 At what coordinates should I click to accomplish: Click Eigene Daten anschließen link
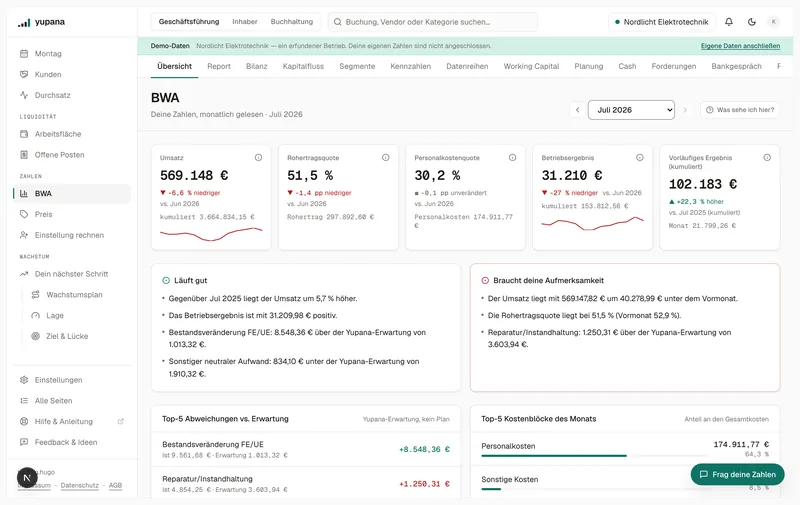click(x=740, y=46)
